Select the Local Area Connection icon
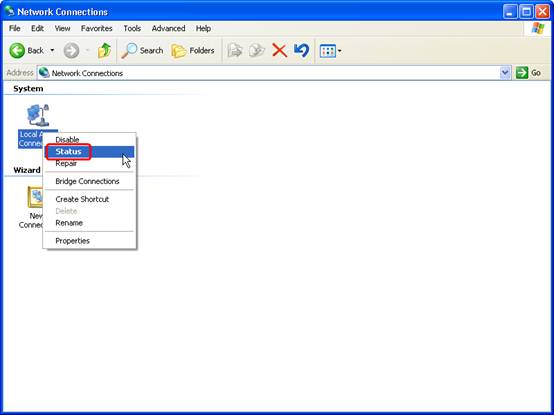 coord(38,115)
